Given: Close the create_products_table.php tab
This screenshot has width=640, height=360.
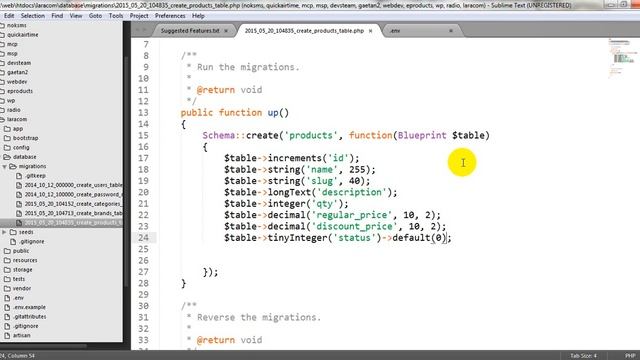Looking at the screenshot, I should point(371,31).
